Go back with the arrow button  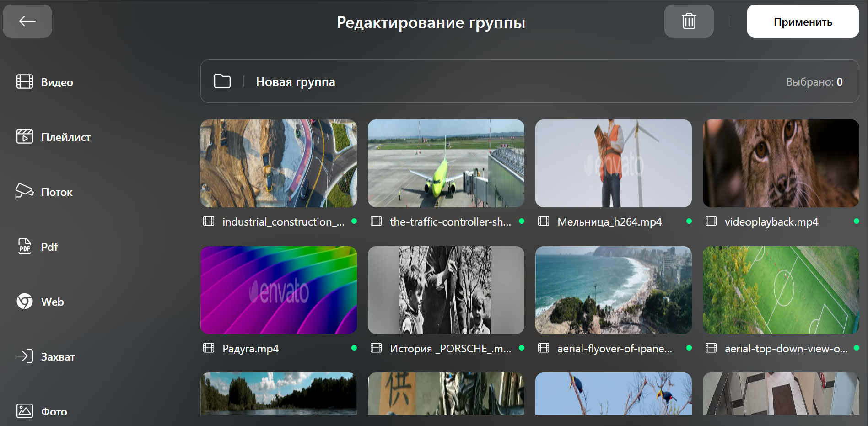(x=27, y=21)
